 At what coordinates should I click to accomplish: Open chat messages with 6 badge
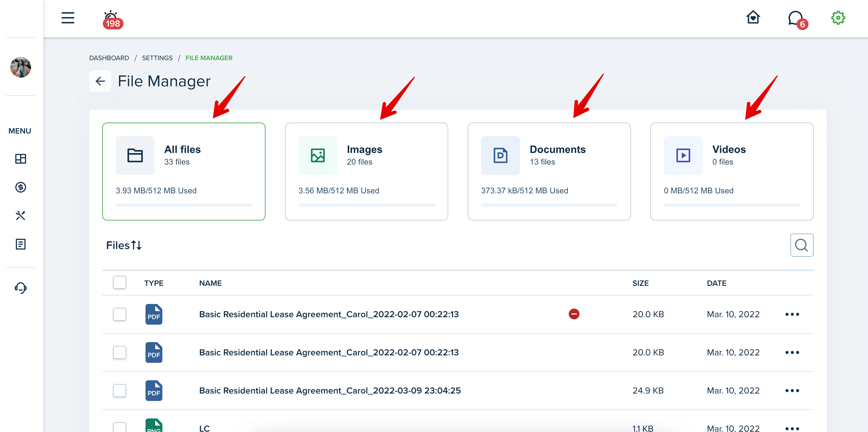[797, 20]
